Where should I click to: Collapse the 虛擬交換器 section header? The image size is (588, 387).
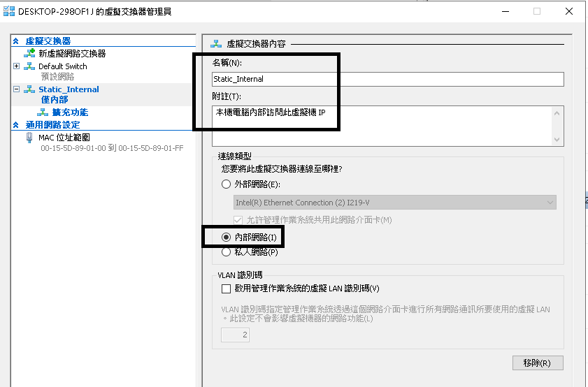(16, 41)
